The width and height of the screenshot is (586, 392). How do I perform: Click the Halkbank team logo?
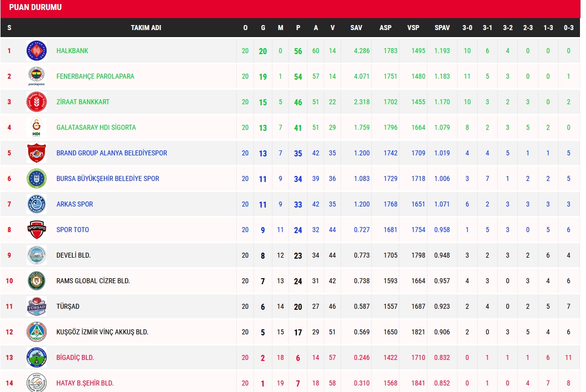tap(37, 51)
